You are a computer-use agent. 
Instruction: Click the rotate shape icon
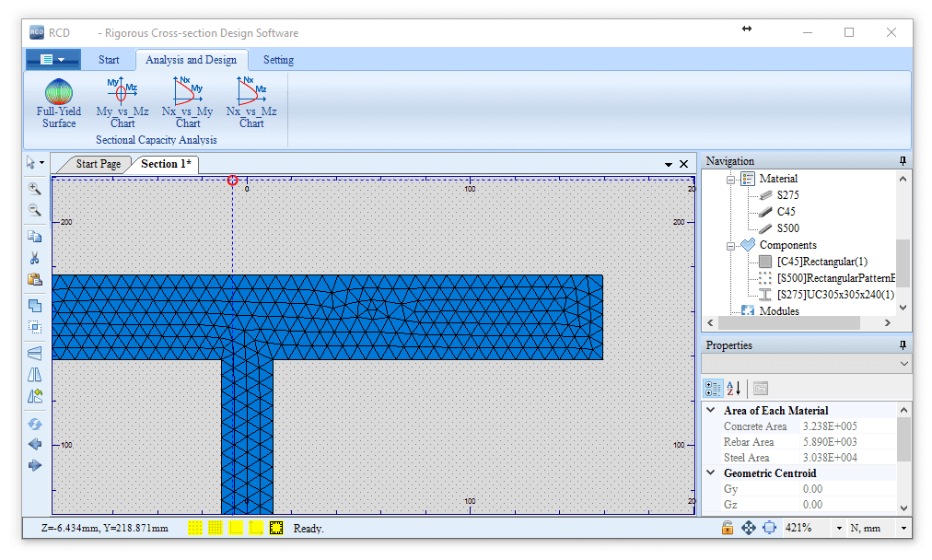(34, 396)
